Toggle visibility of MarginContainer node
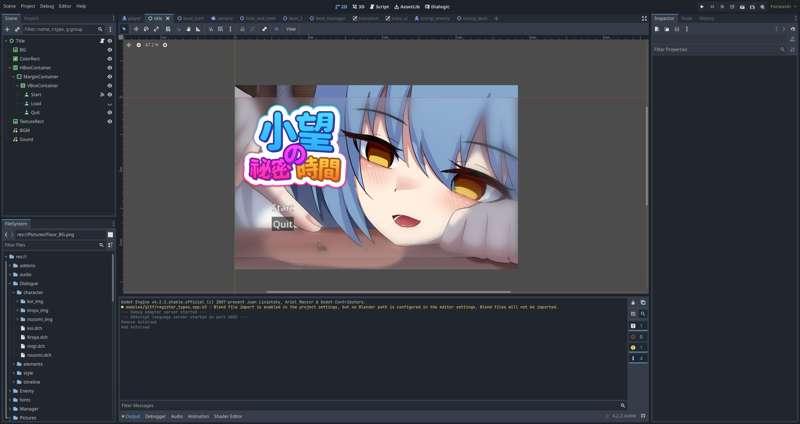 pos(110,77)
